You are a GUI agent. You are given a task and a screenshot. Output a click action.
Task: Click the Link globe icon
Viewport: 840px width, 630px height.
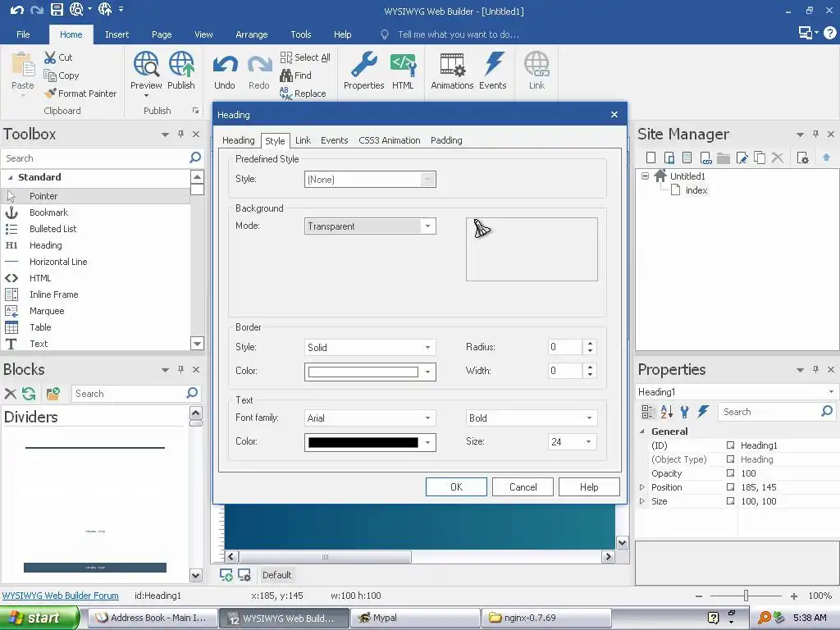[x=536, y=64]
